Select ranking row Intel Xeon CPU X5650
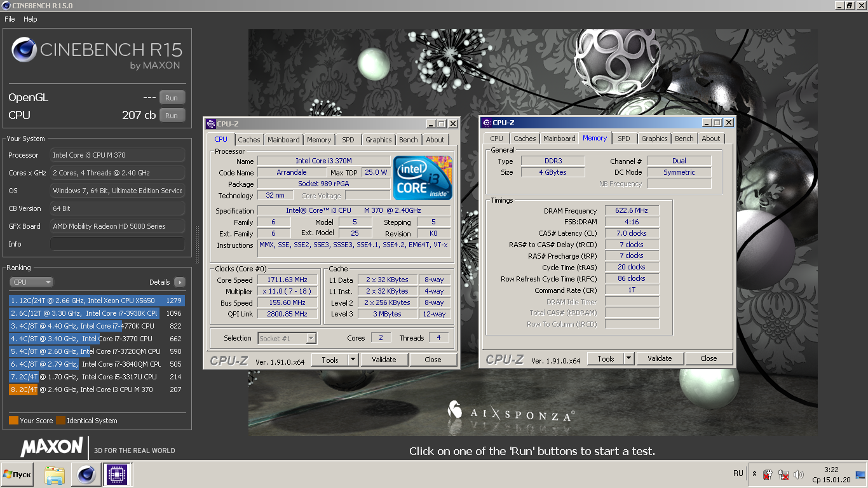Screen dimensions: 868x488 tap(97, 301)
